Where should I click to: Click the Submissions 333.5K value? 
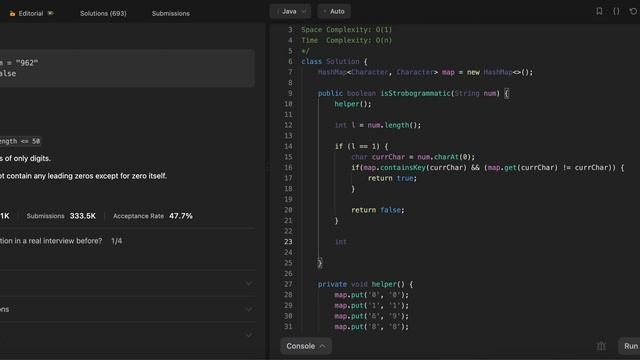(x=83, y=216)
